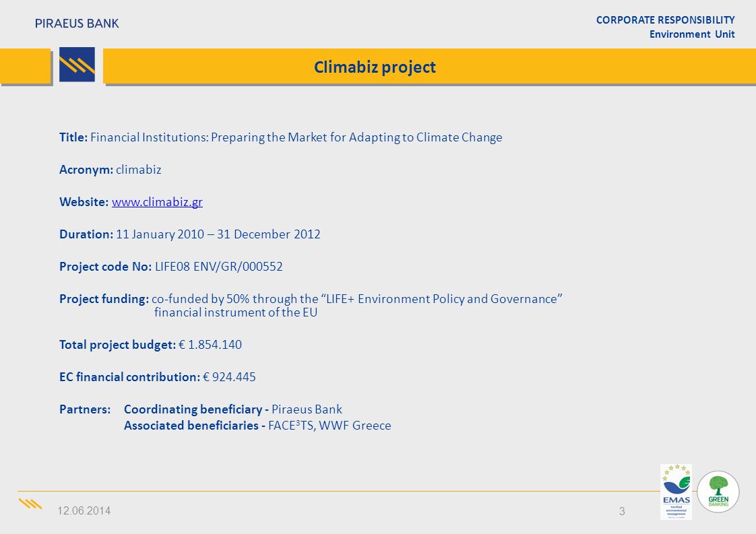
Task: Select the 'Title:' label
Action: 73,137
